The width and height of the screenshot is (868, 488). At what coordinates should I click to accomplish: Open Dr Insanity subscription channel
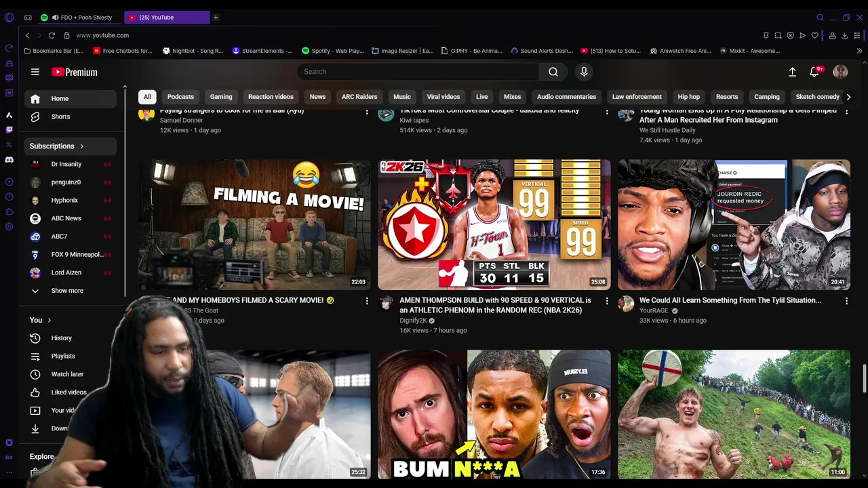71,164
